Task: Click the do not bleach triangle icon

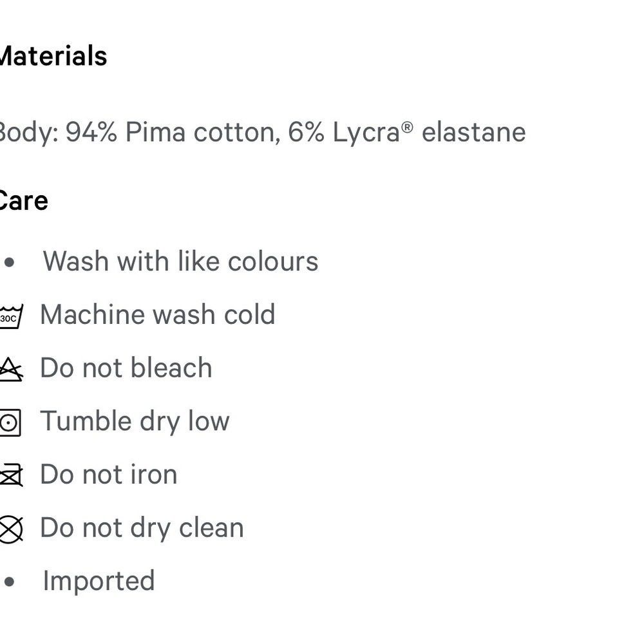Action: [11, 369]
